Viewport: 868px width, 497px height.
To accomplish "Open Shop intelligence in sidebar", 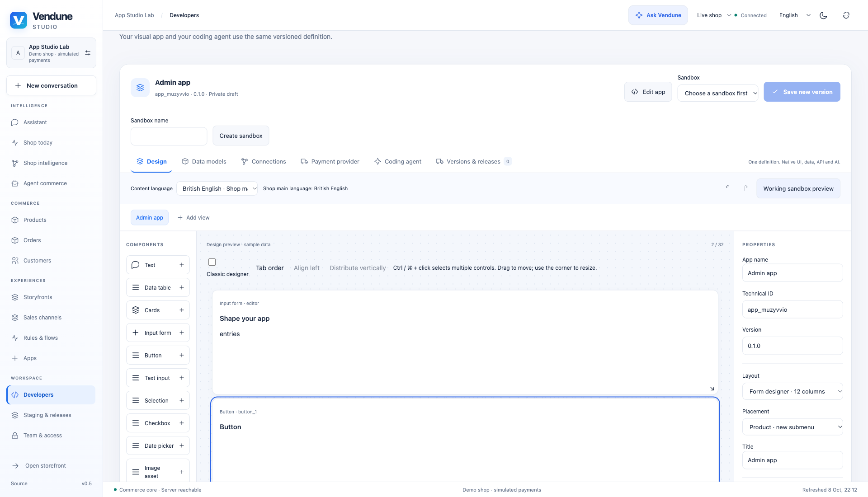I will click(x=51, y=163).
